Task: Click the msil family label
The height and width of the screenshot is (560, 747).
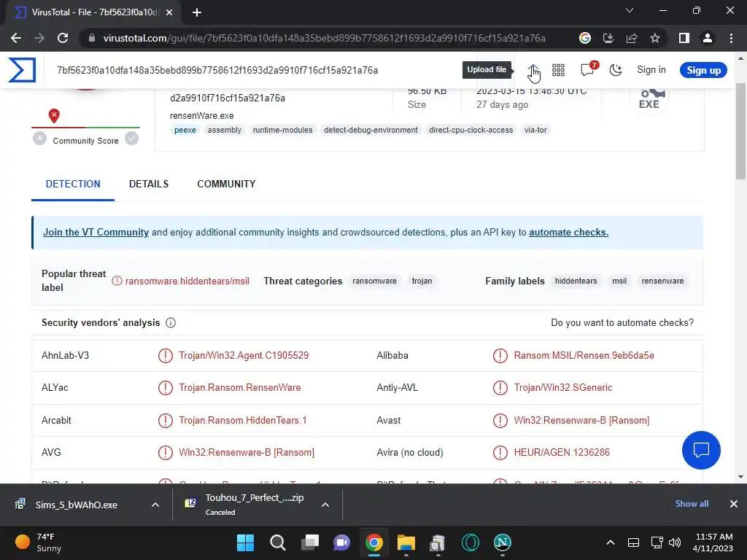Action: click(x=619, y=281)
